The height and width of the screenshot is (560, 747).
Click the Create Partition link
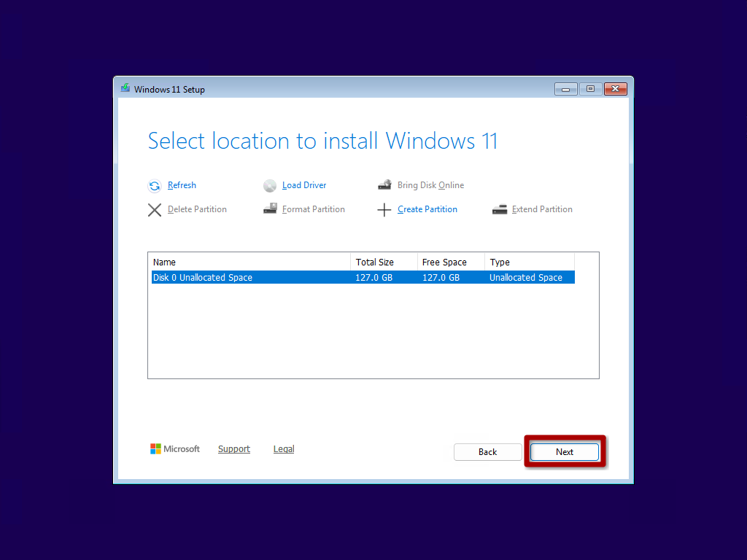(x=427, y=209)
